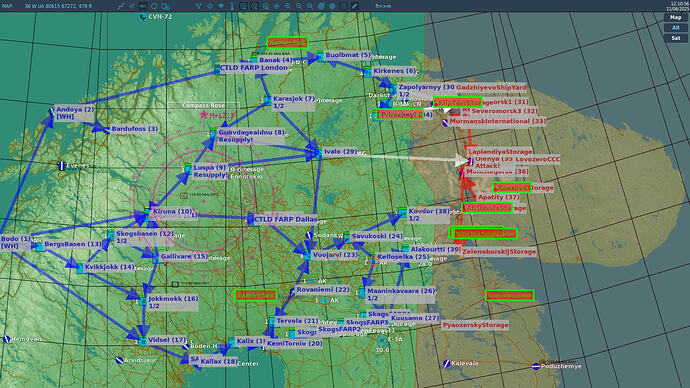The height and width of the screenshot is (388, 690).
Task: Click the Savukoski (24) label
Action: (377, 236)
